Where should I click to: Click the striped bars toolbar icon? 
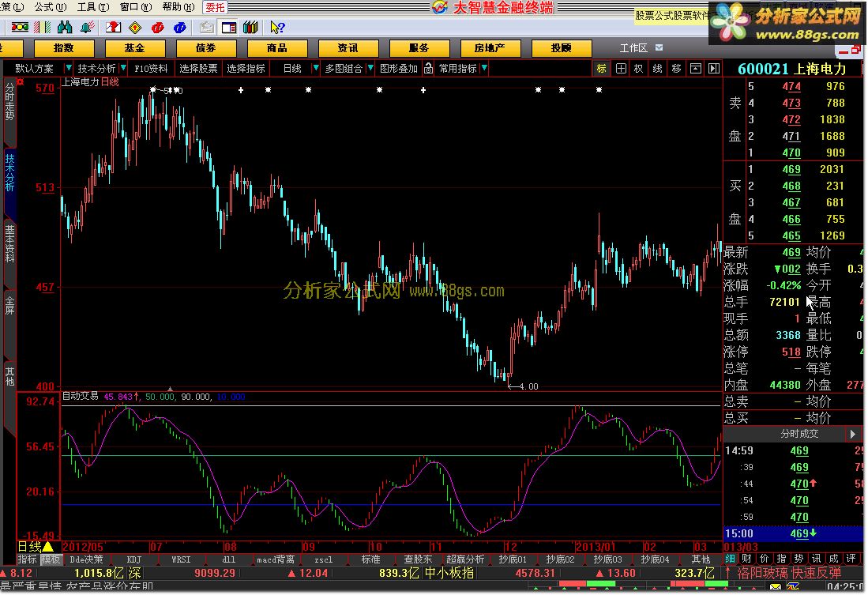pyautogui.click(x=43, y=27)
